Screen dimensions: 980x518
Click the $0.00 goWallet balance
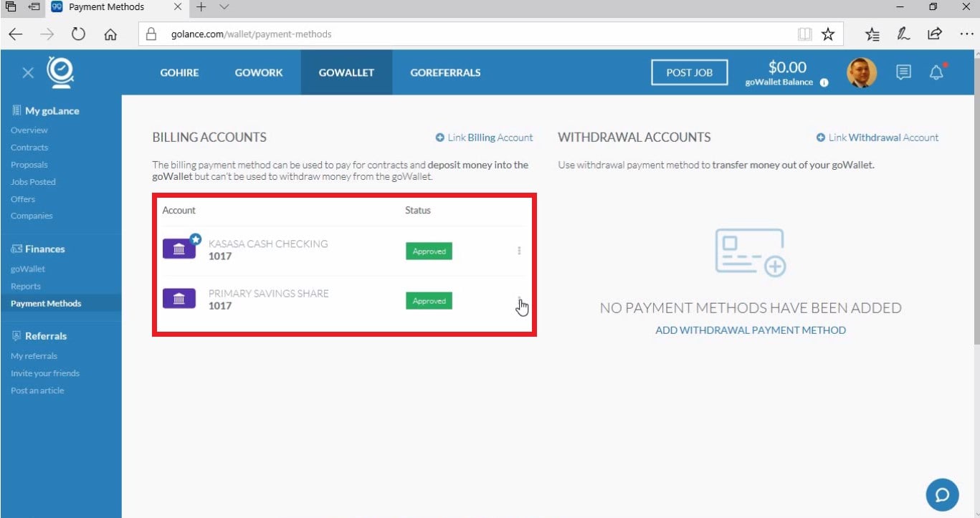click(x=787, y=67)
